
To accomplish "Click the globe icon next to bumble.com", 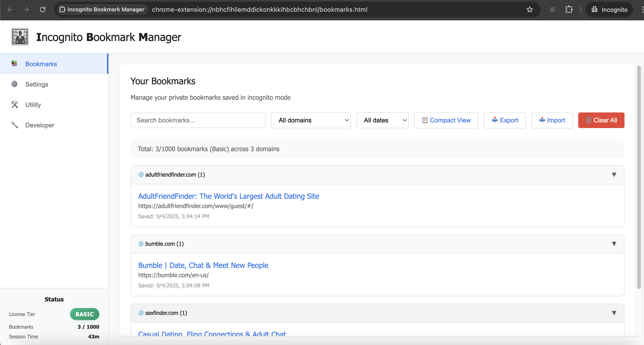I will [x=141, y=244].
